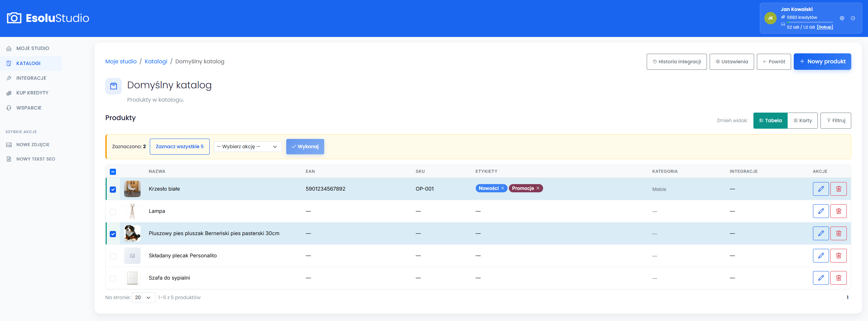Remove the Nowości tag via its x icon
This screenshot has height=321, width=868.
pyautogui.click(x=502, y=188)
